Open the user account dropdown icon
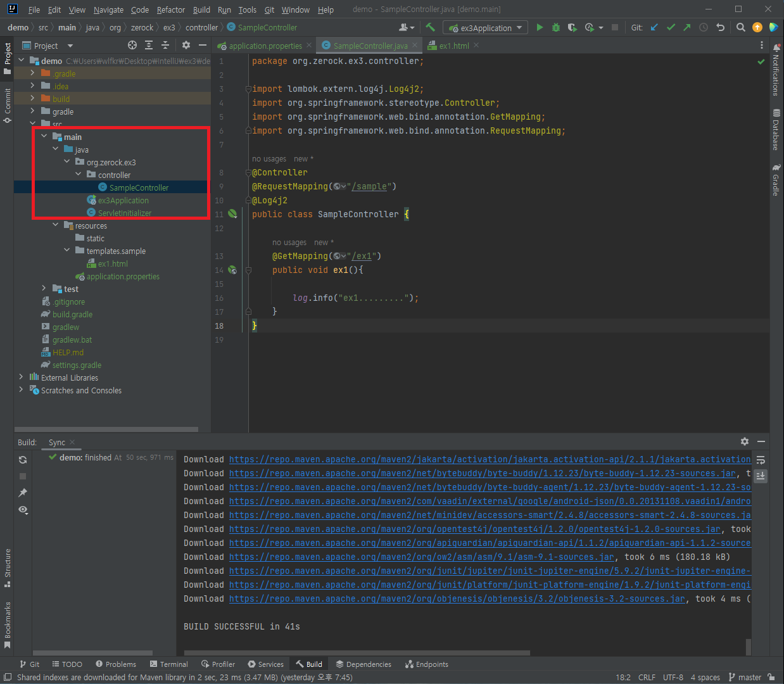784x684 pixels. tap(407, 27)
